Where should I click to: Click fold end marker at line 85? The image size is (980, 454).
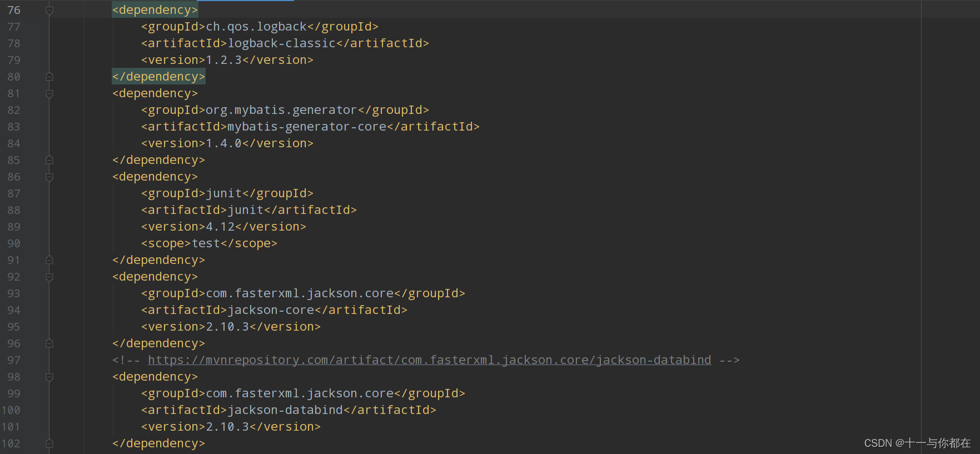click(x=49, y=160)
